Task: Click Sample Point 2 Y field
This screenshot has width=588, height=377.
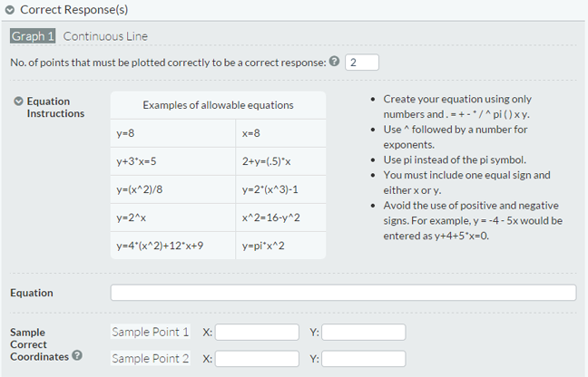Action: tap(363, 359)
